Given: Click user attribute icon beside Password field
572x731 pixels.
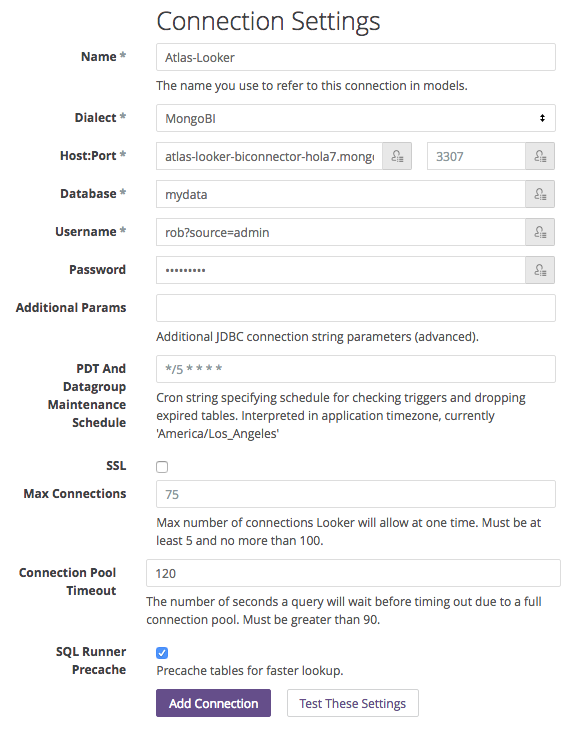Looking at the screenshot, I should point(540,270).
